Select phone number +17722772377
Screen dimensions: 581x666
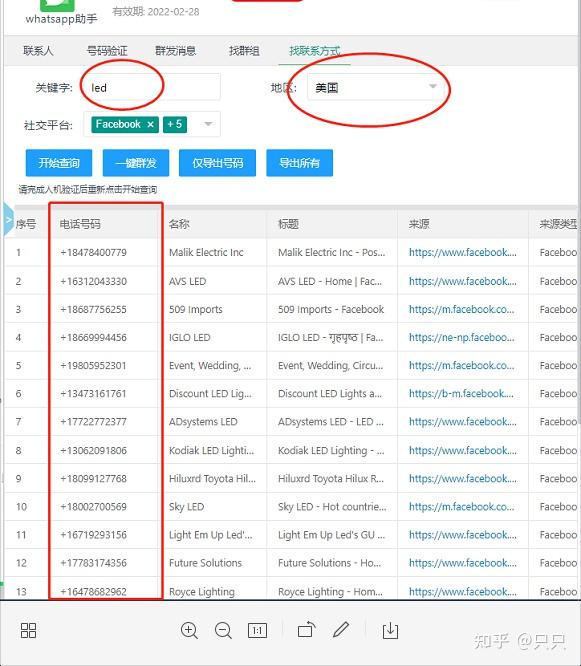tap(93, 422)
